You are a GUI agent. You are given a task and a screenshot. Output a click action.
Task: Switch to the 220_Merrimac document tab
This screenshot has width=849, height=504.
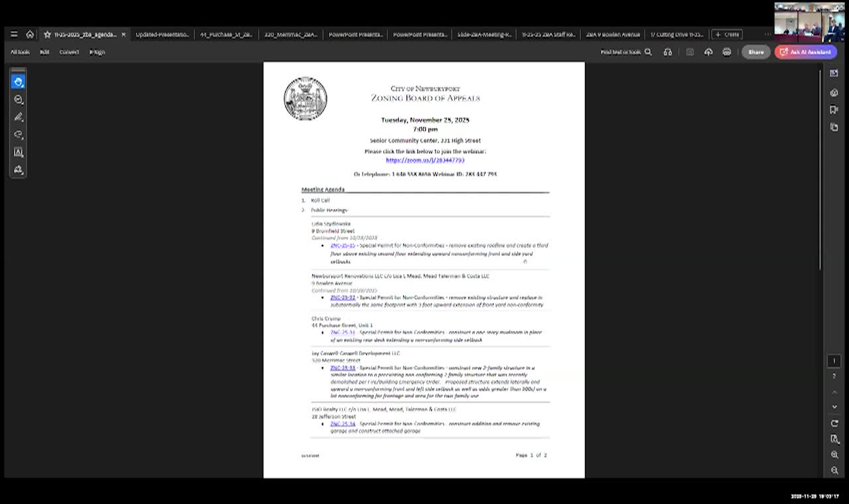click(x=289, y=34)
